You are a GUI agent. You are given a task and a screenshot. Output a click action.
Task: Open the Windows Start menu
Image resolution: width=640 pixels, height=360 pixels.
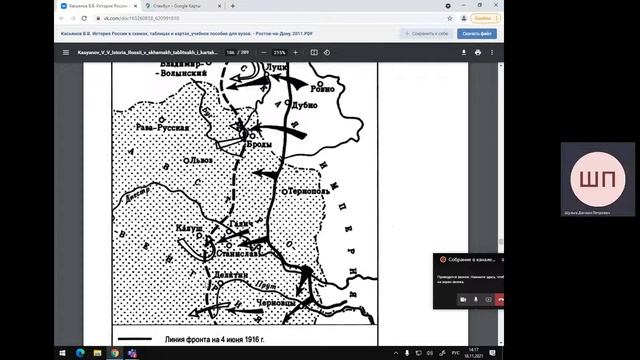click(62, 353)
